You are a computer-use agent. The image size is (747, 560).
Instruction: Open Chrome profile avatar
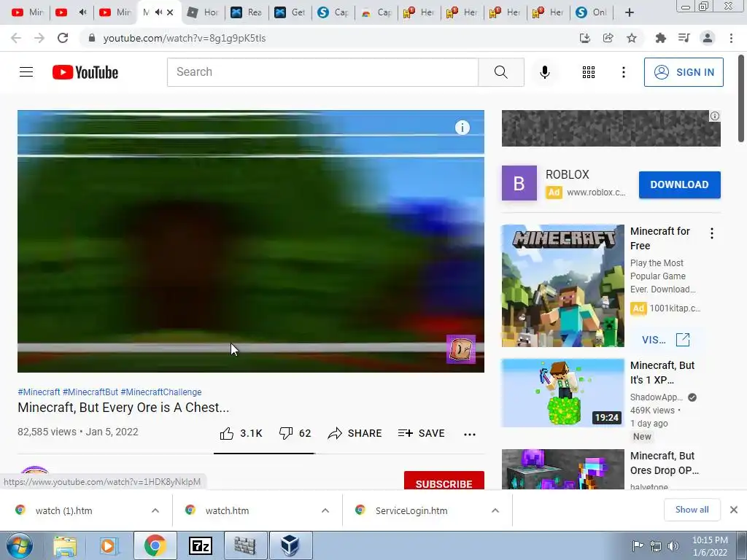click(708, 38)
